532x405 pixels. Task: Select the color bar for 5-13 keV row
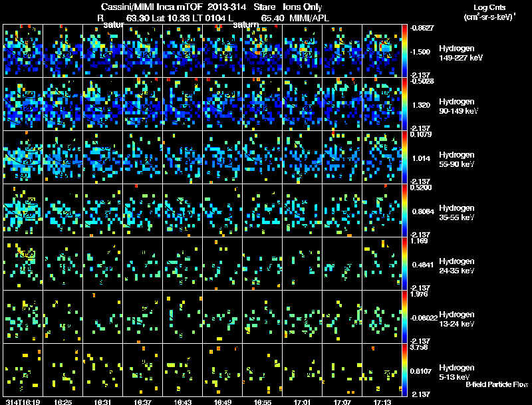pos(404,370)
